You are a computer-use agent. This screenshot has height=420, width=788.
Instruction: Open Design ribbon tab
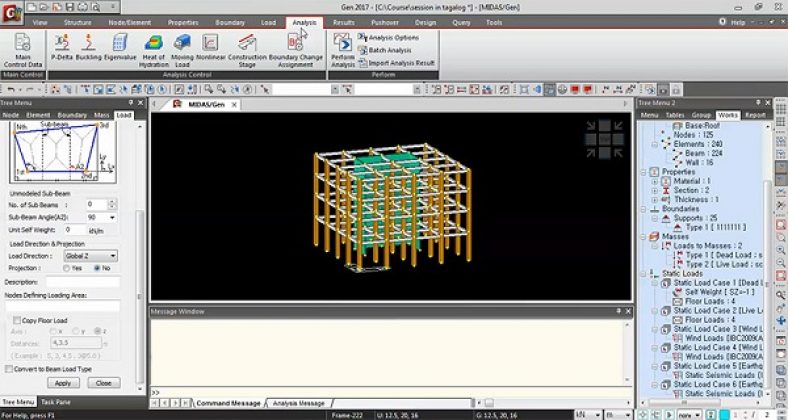tap(425, 23)
